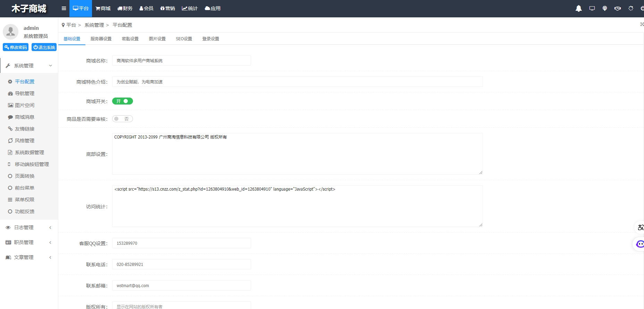Click the document icon beside 系统数据管理

click(10, 152)
